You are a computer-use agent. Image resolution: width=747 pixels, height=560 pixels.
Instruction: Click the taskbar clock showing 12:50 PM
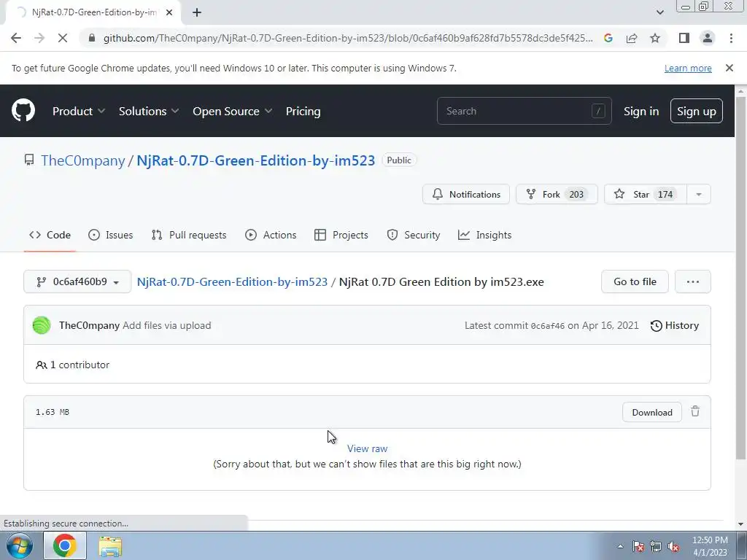710,546
